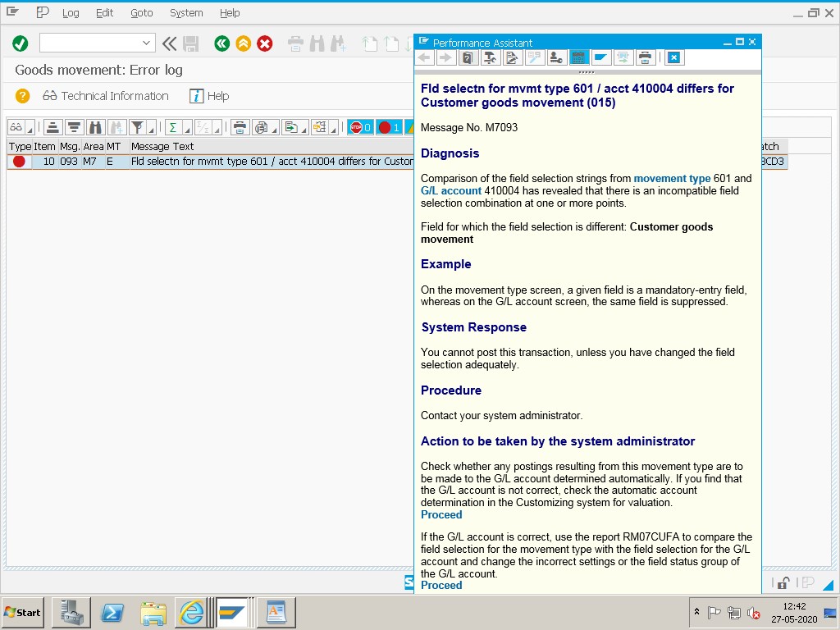This screenshot has width=840, height=630.
Task: Click the Find binoculars icon in ALV toolbar
Action: [95, 127]
